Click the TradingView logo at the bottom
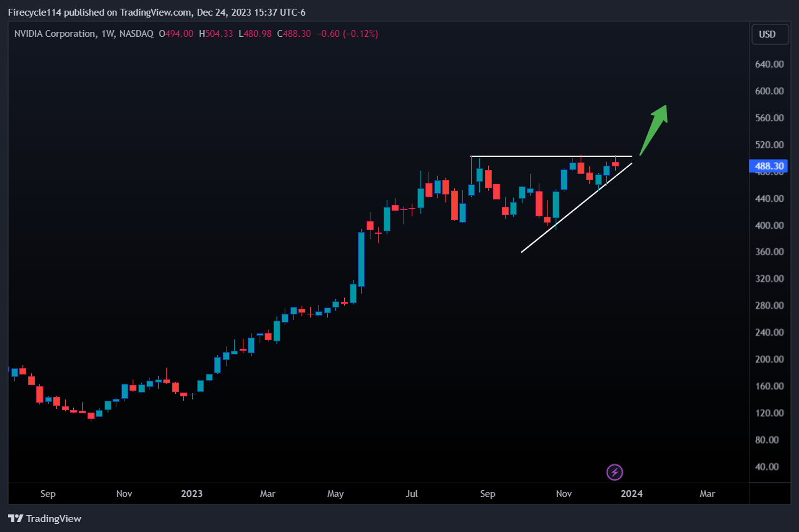The width and height of the screenshot is (799, 532). coord(44,518)
